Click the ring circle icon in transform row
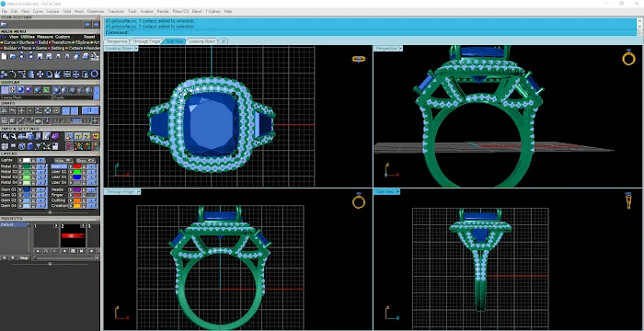Screen dimensions: 644x331 [95, 74]
